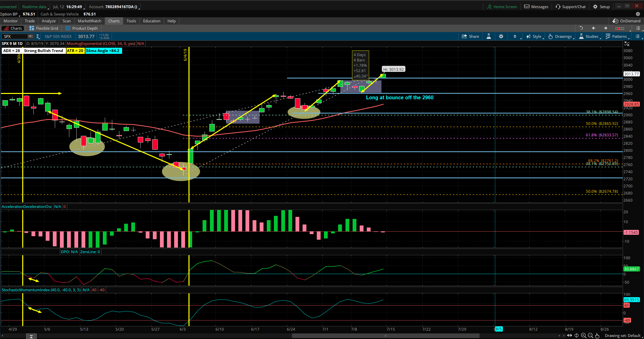The height and width of the screenshot is (339, 644).
Task: Click the chart zoom in magnifier
Action: (584, 336)
